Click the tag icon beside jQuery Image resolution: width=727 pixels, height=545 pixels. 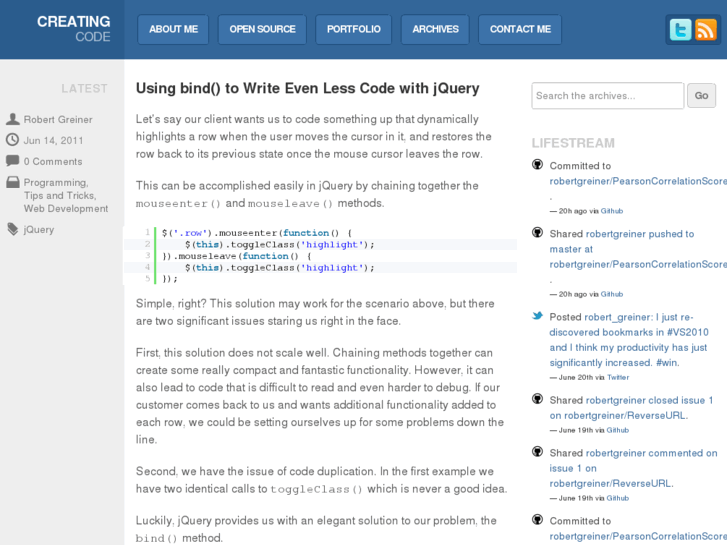tap(12, 229)
